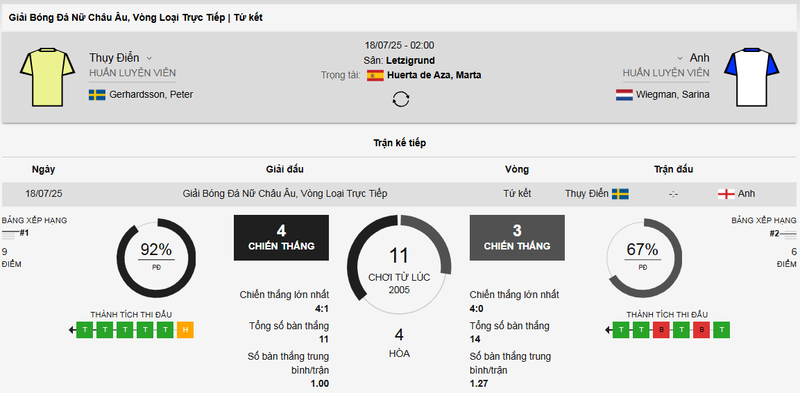Click the 92% circular progress chart
Image resolution: width=800 pixels, height=393 pixels.
[x=156, y=258]
